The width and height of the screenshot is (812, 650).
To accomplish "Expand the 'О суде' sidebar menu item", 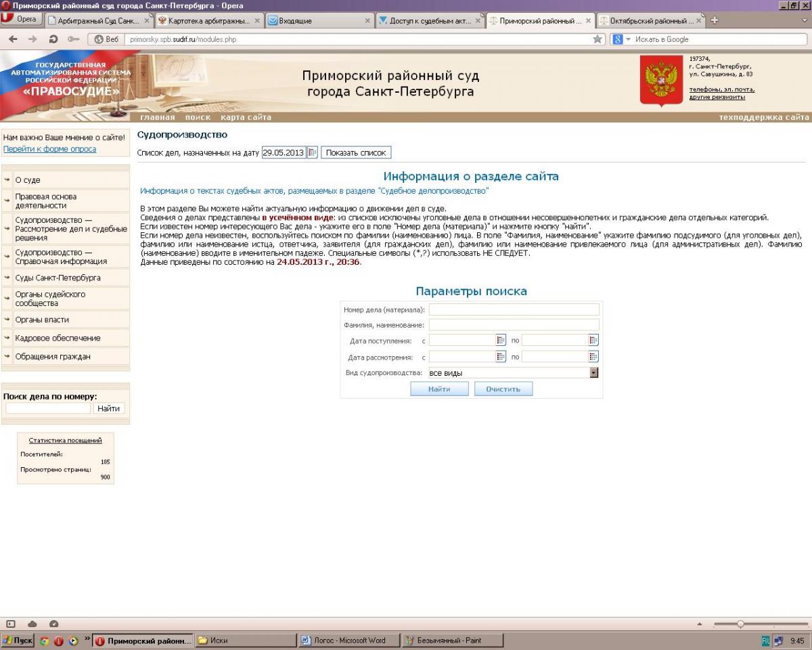I will [28, 180].
